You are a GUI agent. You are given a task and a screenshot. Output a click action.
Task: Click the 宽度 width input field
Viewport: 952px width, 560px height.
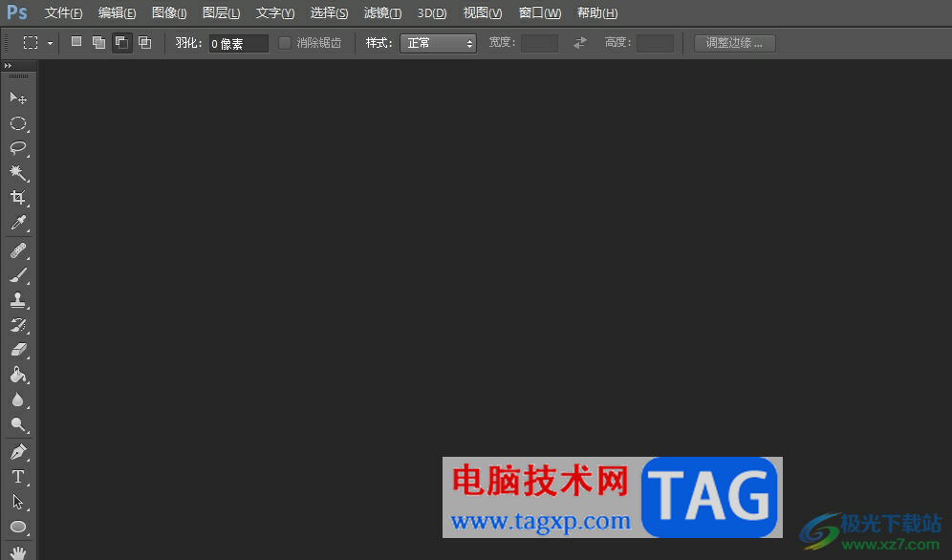[x=540, y=43]
